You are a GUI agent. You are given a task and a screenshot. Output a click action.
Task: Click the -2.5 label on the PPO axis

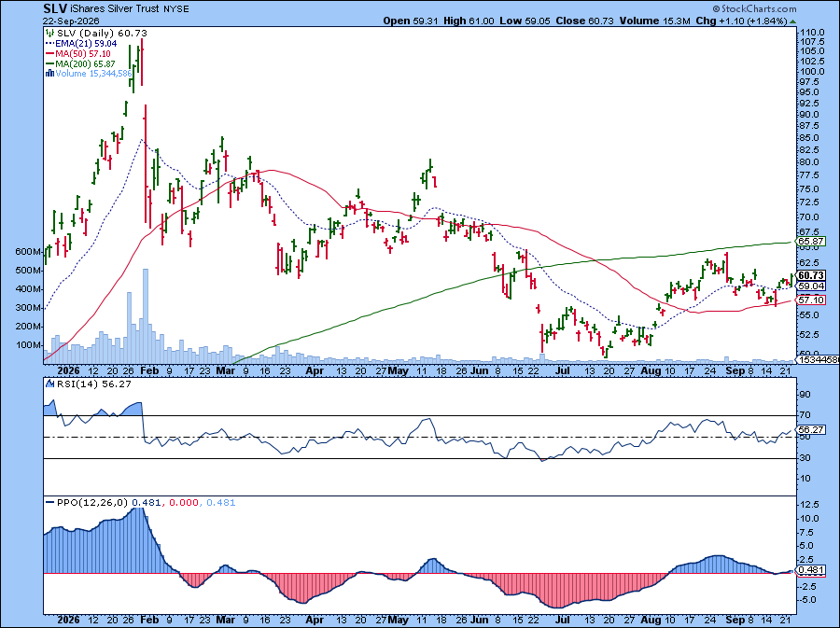pos(809,586)
